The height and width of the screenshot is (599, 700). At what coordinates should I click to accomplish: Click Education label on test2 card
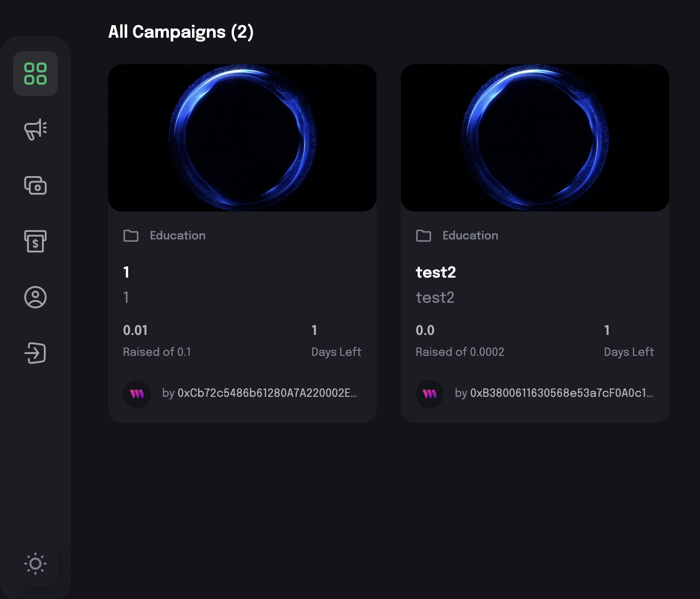[470, 236]
